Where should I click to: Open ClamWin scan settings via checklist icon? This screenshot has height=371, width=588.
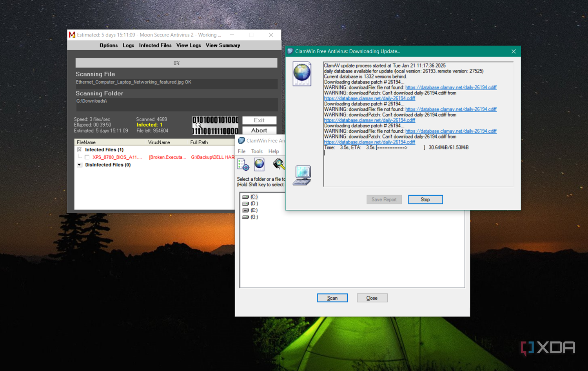point(243,164)
